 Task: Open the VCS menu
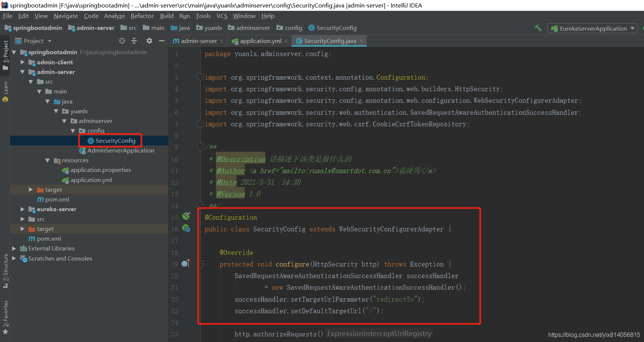pyautogui.click(x=222, y=16)
